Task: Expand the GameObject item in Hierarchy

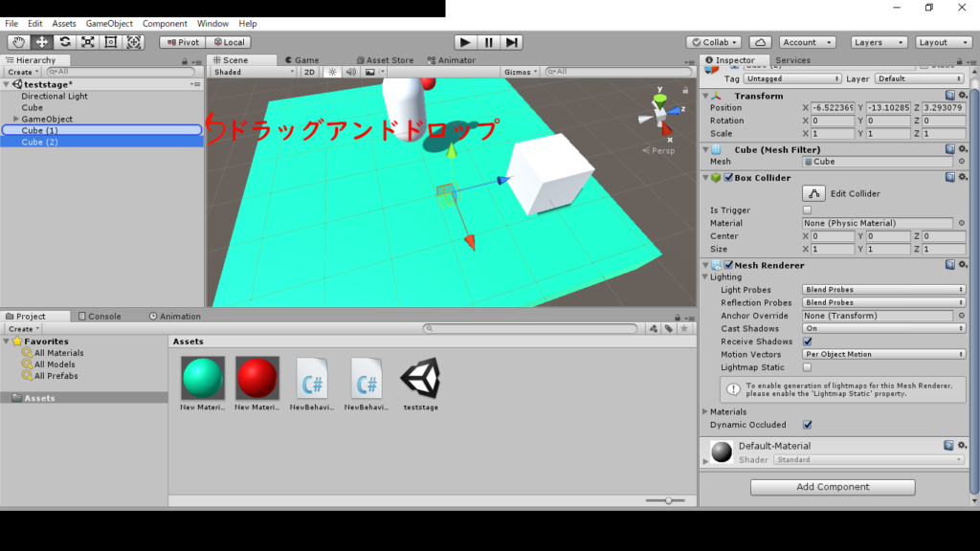Action: 15,120
